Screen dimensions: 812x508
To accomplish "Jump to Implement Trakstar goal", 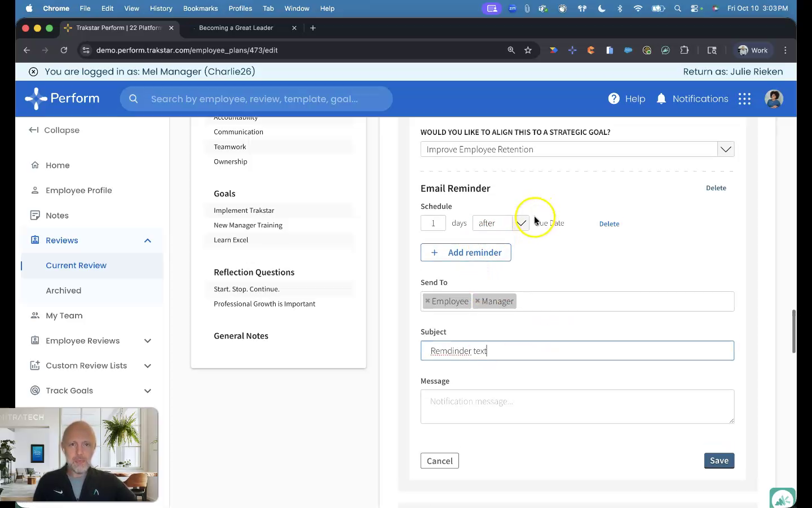I will coord(244,211).
